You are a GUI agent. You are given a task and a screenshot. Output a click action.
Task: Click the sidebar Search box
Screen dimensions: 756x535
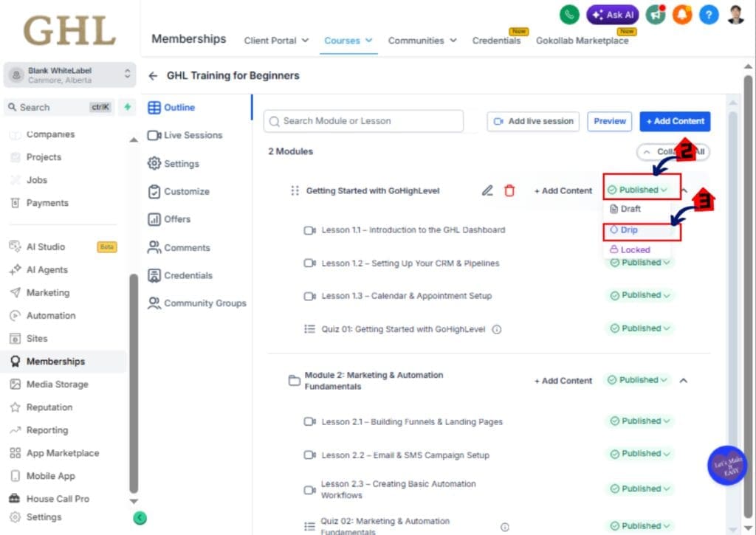pyautogui.click(x=60, y=107)
